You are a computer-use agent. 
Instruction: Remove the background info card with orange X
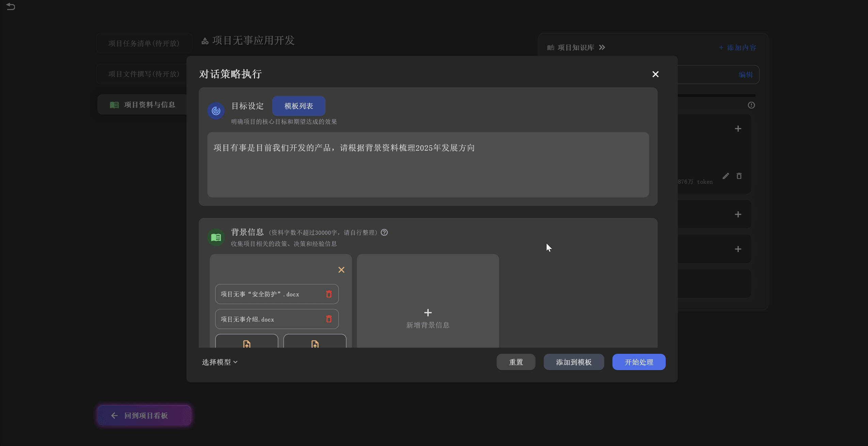coord(341,270)
